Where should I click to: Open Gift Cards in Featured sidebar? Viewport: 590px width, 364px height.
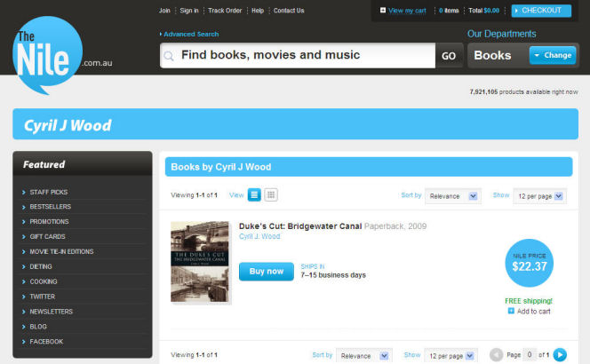tap(48, 237)
